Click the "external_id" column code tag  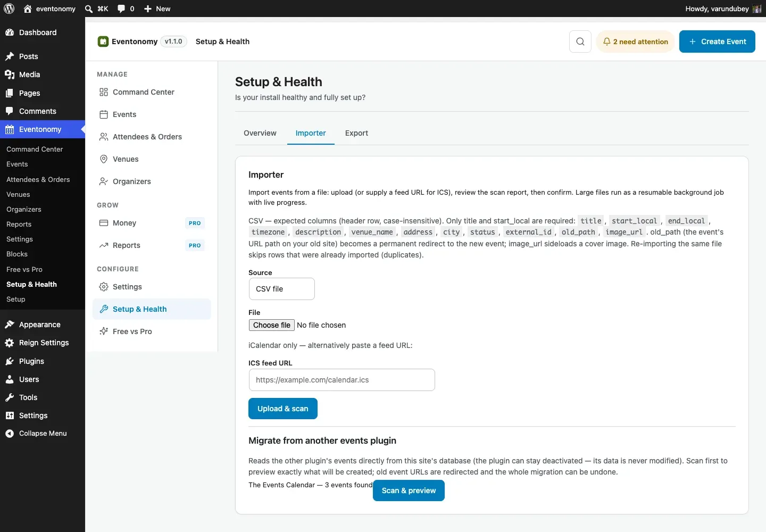(x=528, y=232)
